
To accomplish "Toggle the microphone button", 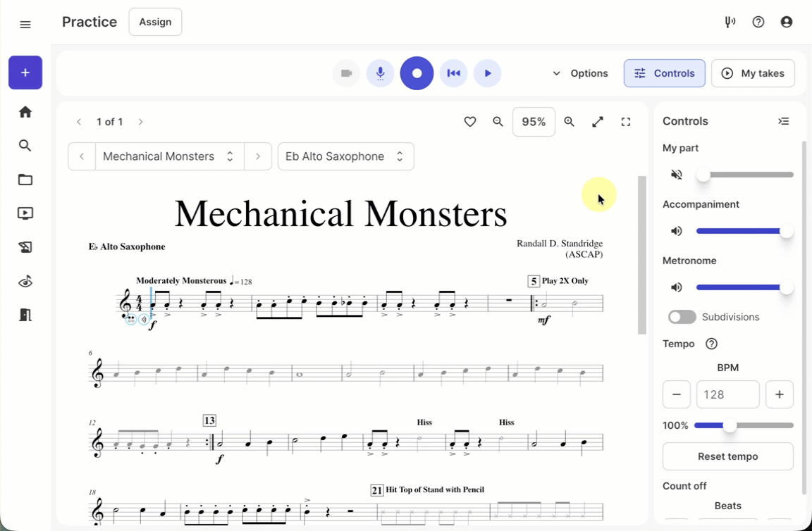I will [380, 73].
